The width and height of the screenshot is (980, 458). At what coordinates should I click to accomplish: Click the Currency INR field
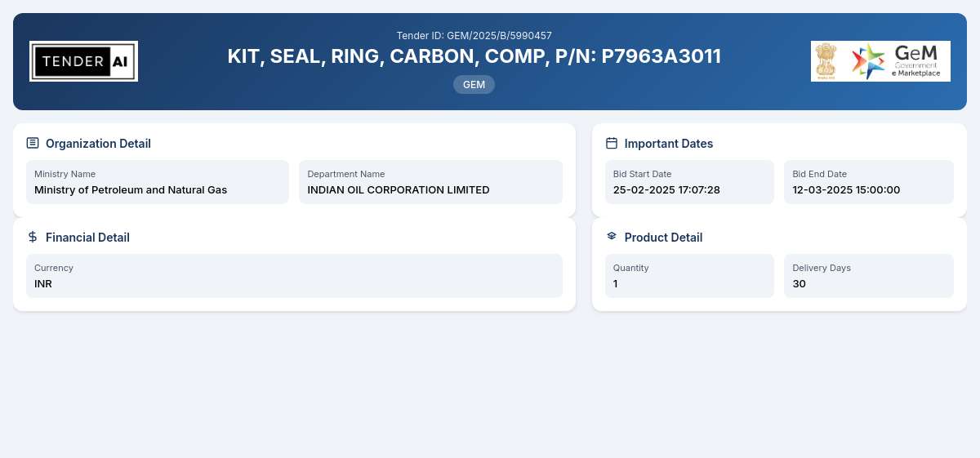[294, 276]
